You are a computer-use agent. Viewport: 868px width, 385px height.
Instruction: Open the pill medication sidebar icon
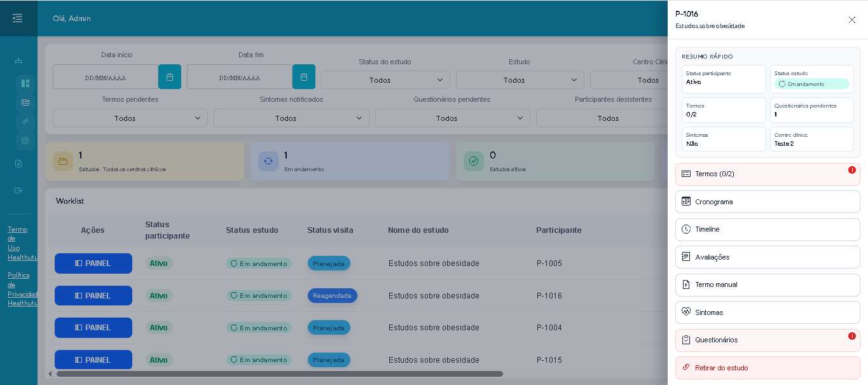(25, 122)
